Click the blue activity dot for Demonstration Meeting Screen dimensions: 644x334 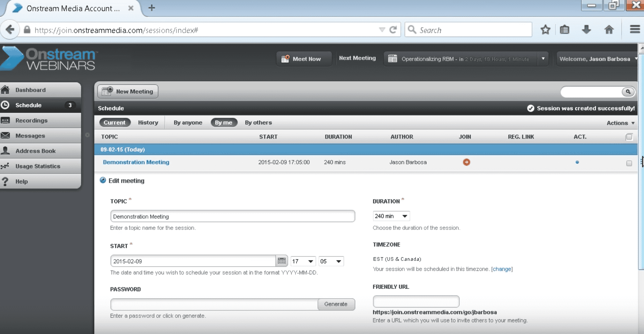[577, 162]
